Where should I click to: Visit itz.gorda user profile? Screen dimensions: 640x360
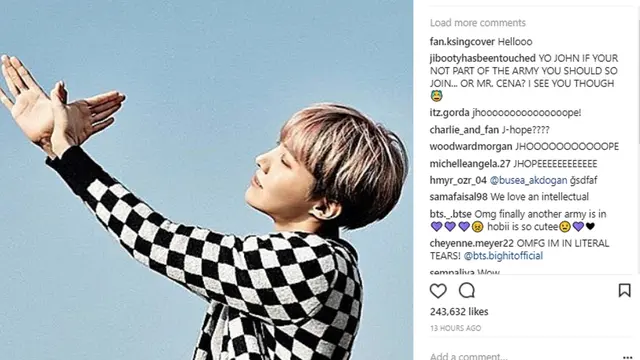[x=449, y=113]
